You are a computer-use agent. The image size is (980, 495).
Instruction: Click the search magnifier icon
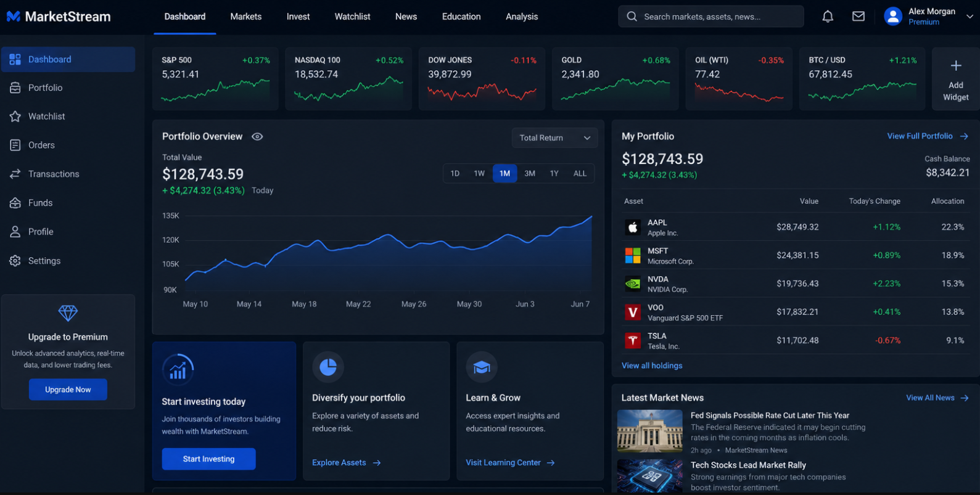click(632, 17)
